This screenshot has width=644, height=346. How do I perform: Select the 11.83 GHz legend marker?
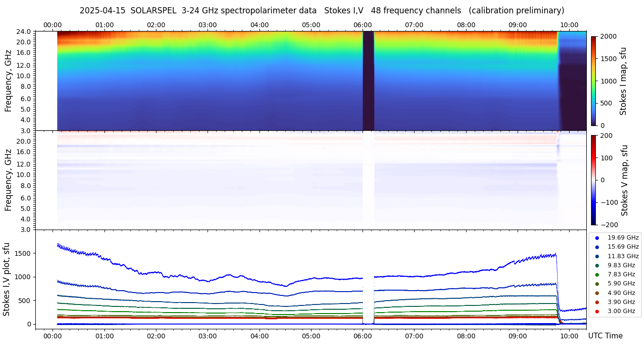[x=597, y=256]
